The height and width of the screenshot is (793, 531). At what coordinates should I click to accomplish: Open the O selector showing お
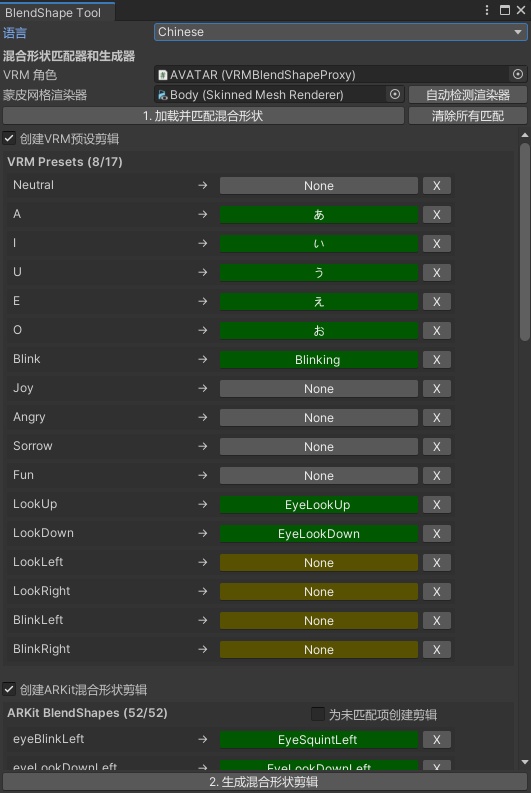tap(319, 331)
